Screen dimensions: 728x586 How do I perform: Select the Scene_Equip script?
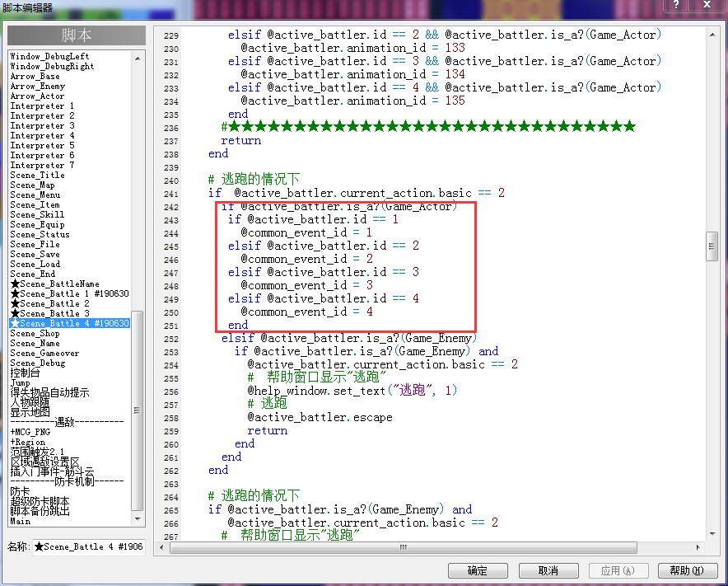tap(38, 224)
